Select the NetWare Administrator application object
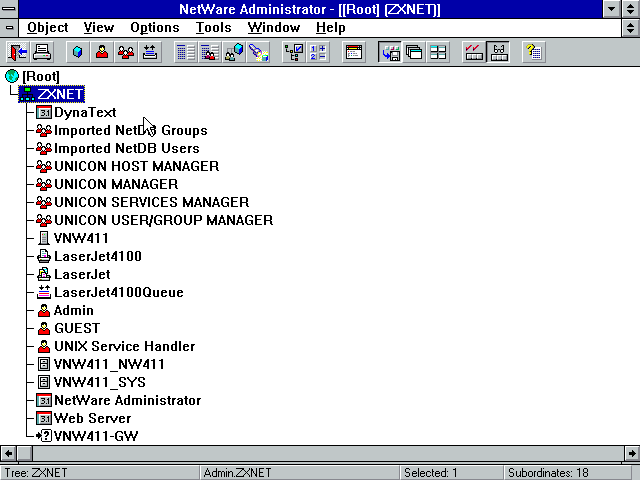 118,400
